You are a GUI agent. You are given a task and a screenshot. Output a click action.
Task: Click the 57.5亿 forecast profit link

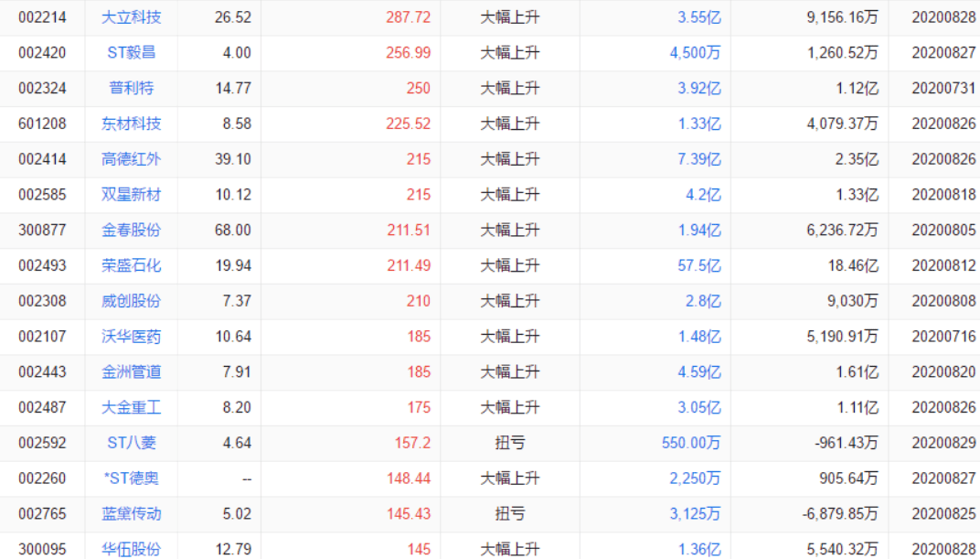[699, 265]
